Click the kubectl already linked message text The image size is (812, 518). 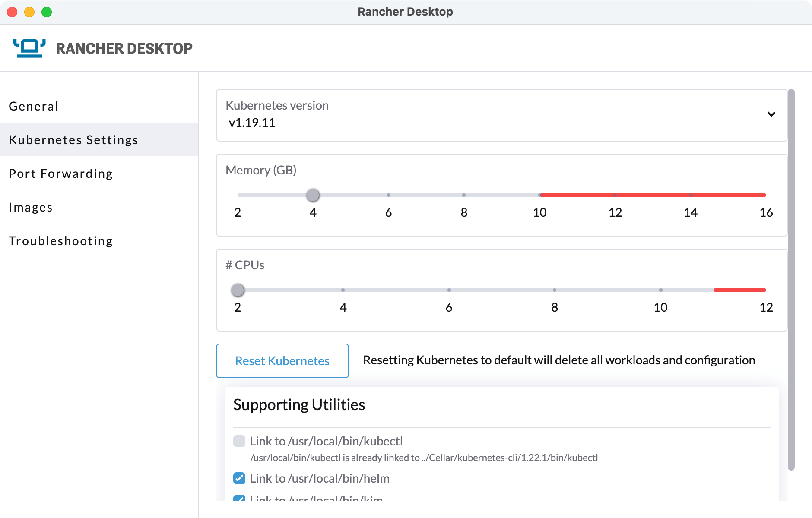click(424, 458)
